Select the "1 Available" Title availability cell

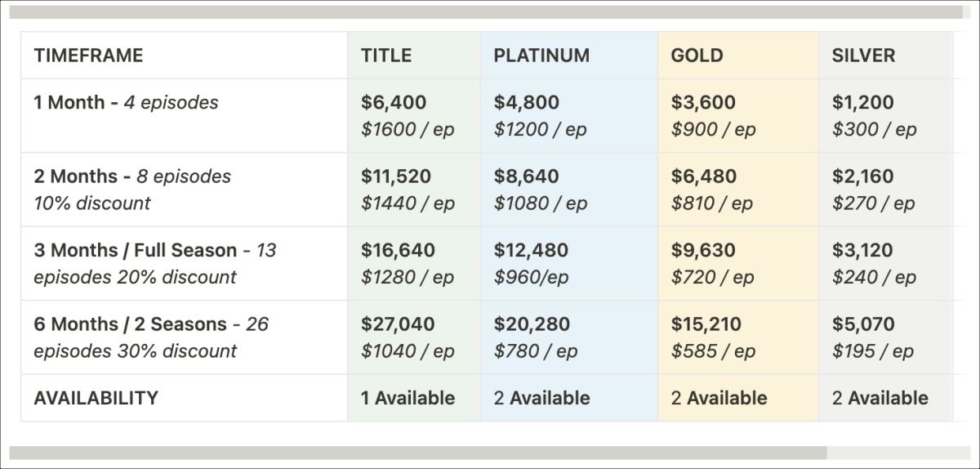click(408, 399)
